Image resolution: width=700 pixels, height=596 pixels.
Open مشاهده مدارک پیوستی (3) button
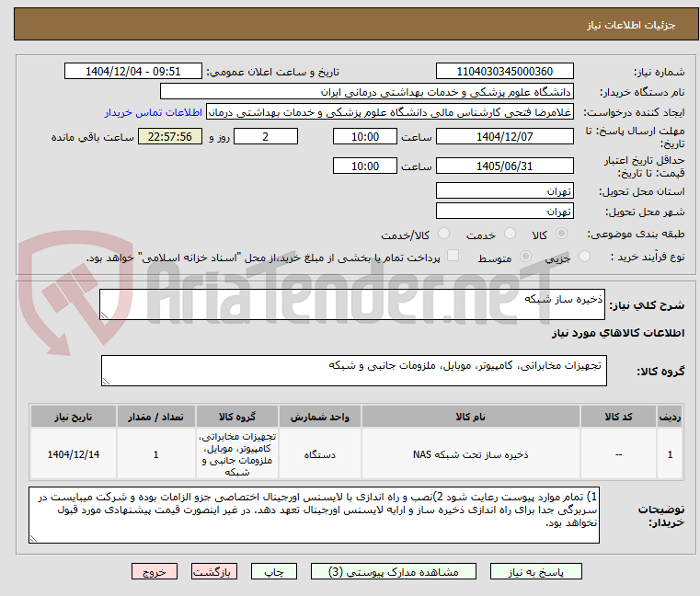(x=394, y=571)
